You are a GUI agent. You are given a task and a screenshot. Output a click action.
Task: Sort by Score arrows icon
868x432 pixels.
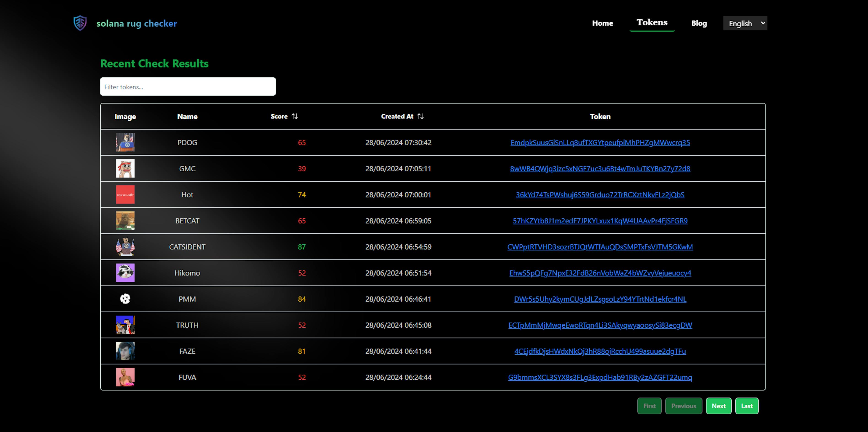294,116
